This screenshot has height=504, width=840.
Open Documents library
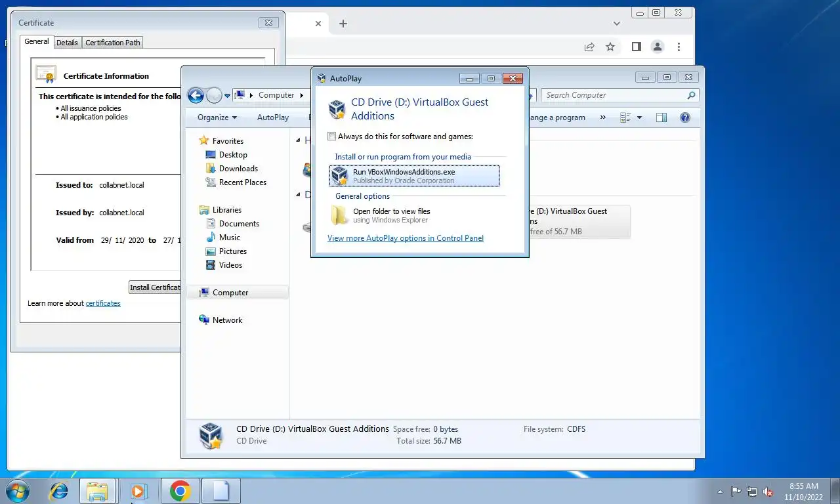[239, 224]
